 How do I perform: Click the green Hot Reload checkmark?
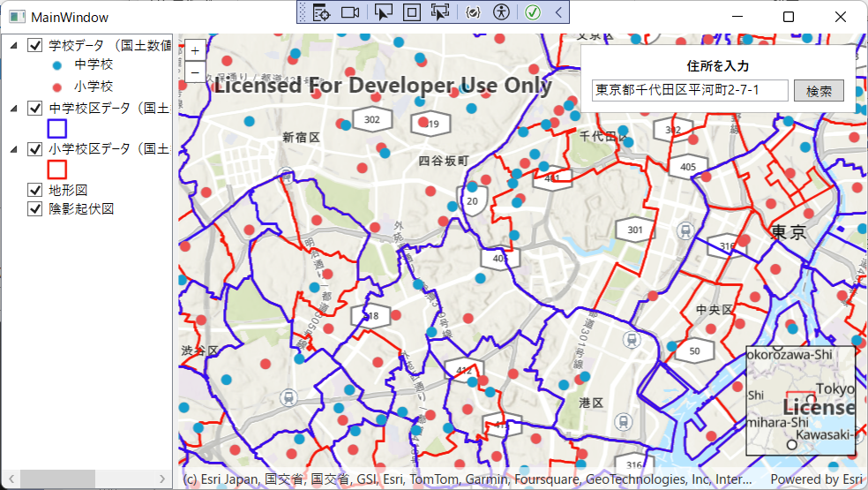pos(533,12)
